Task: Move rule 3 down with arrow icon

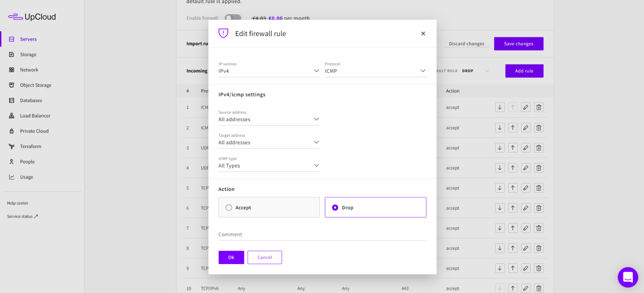Action: (x=500, y=148)
